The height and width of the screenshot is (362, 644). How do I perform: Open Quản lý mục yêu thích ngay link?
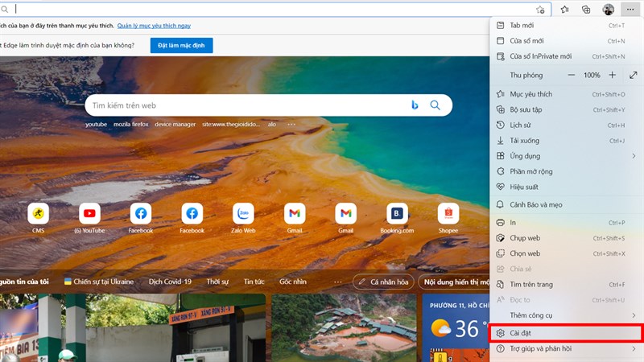pyautogui.click(x=154, y=26)
